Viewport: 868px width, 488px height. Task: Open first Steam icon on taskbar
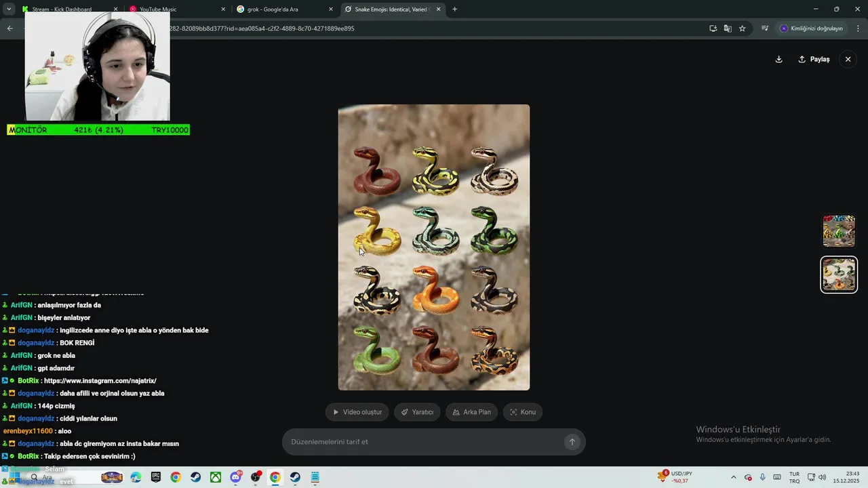[195, 477]
